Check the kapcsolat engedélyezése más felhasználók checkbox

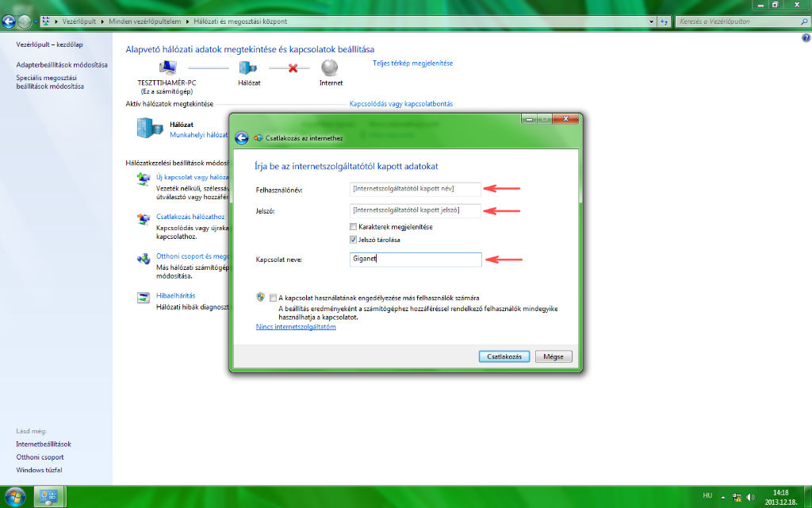(x=274, y=298)
